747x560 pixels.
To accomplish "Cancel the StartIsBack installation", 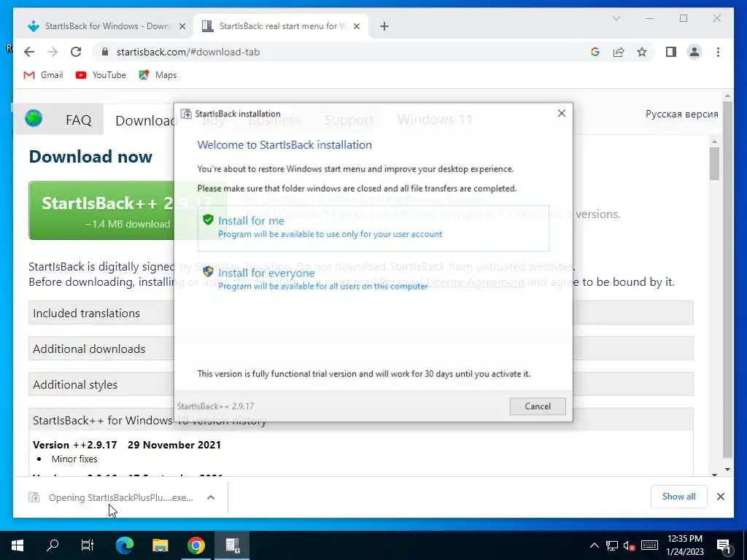I will coord(538,406).
